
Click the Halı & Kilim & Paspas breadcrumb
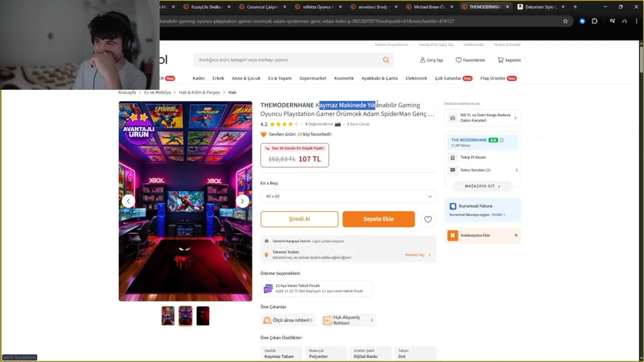[x=199, y=93]
